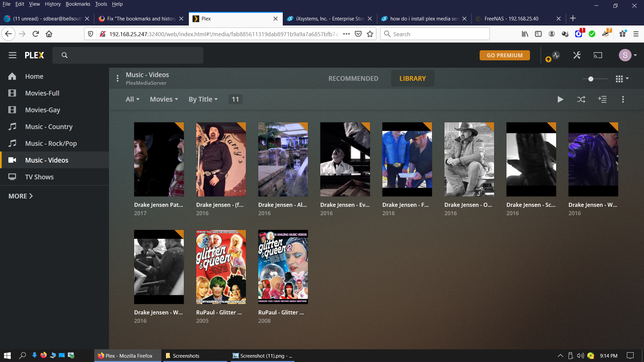Viewport: 644px width, 362px height.
Task: Toggle Firefox sidebars
Action: pos(538,34)
